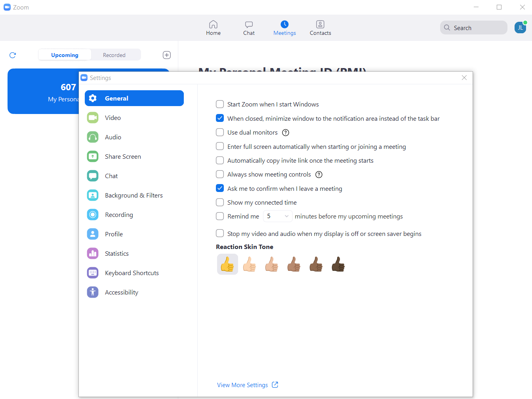Uncheck Ask me to confirm when leaving
Viewport: 532px width, 399px height.
click(x=220, y=188)
